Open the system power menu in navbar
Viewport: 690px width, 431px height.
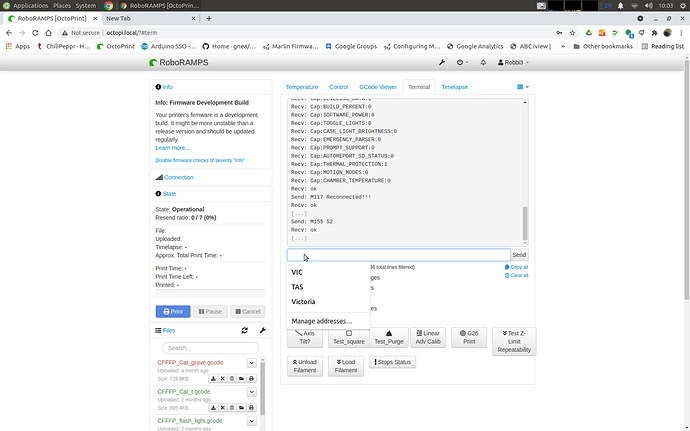[462, 63]
